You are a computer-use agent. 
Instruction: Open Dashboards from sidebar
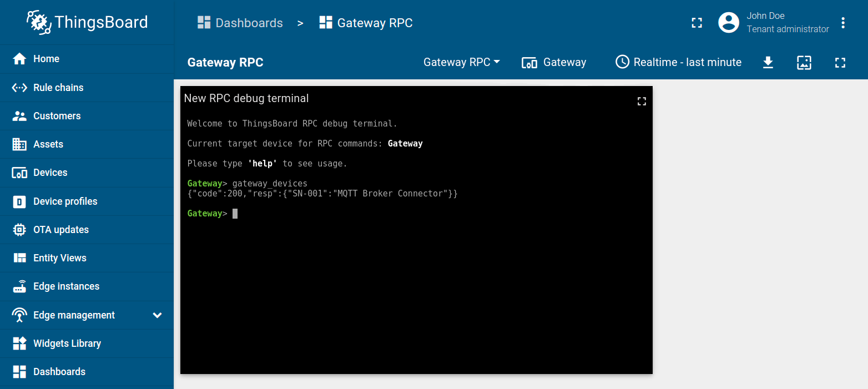pyautogui.click(x=87, y=372)
